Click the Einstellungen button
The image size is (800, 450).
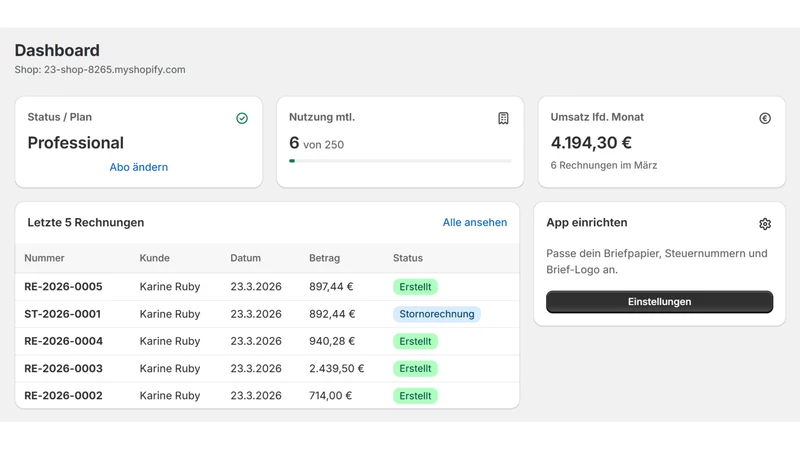click(x=659, y=302)
